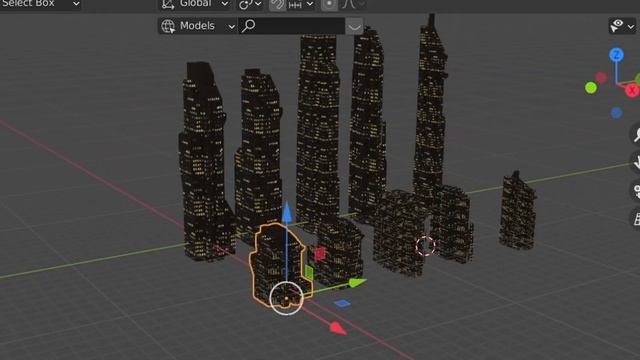Open the Global transform orientation dropdown
The width and height of the screenshot is (640, 360).
pyautogui.click(x=195, y=4)
